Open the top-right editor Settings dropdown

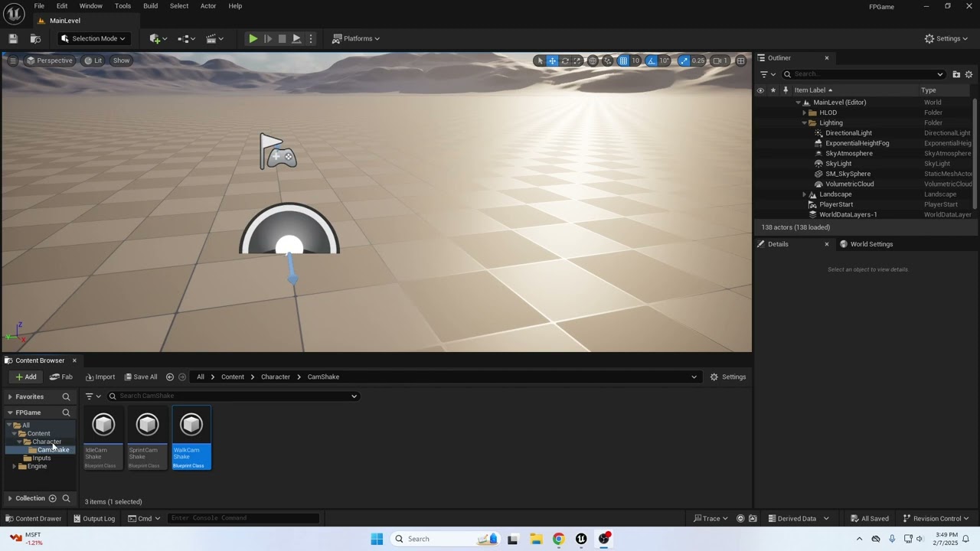point(946,38)
